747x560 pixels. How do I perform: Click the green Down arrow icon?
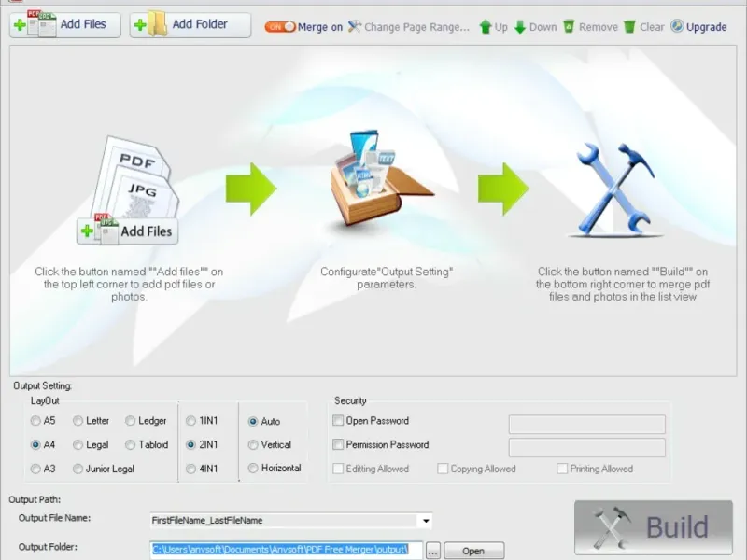coord(520,27)
